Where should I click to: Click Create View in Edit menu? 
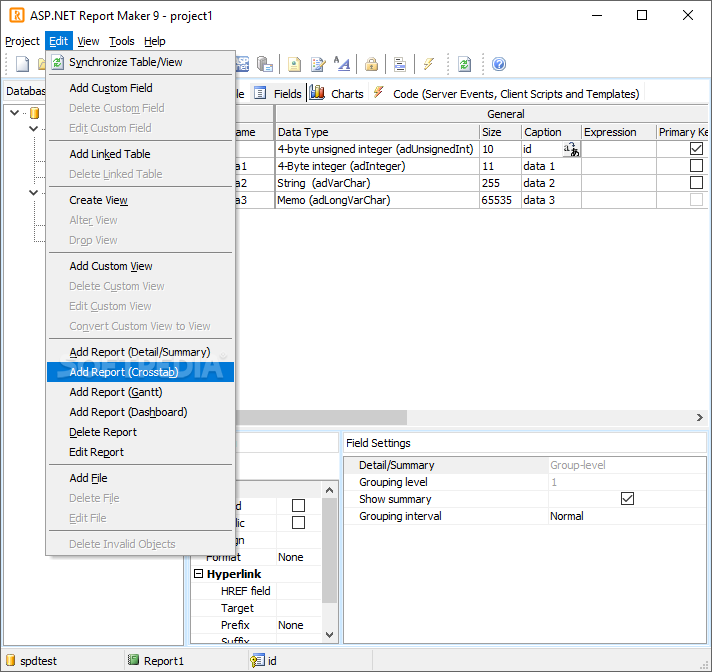click(x=140, y=200)
